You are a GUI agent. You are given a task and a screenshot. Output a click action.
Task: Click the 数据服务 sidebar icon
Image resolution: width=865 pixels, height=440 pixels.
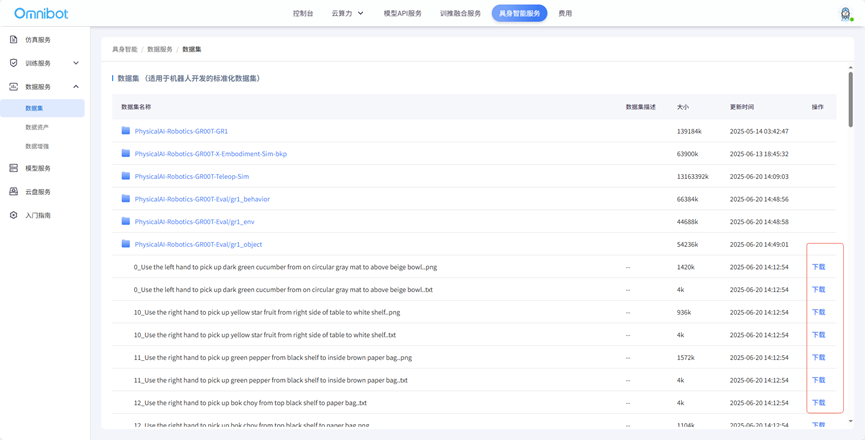(14, 87)
